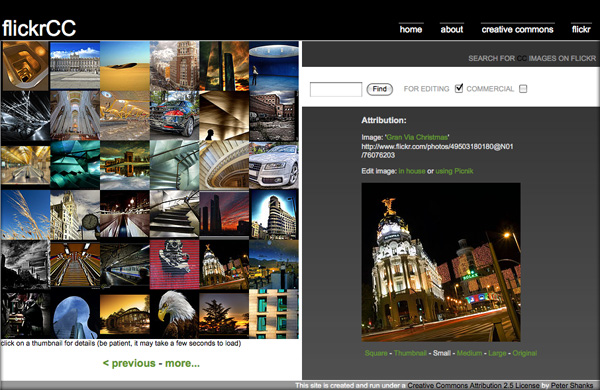This screenshot has height=390, width=600.
Task: Open the bald eagle thumbnail
Action: pyautogui.click(x=174, y=314)
